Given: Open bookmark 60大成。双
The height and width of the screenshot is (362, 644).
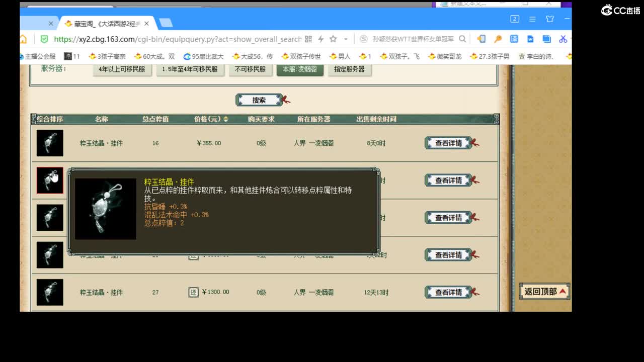Looking at the screenshot, I should point(155,56).
